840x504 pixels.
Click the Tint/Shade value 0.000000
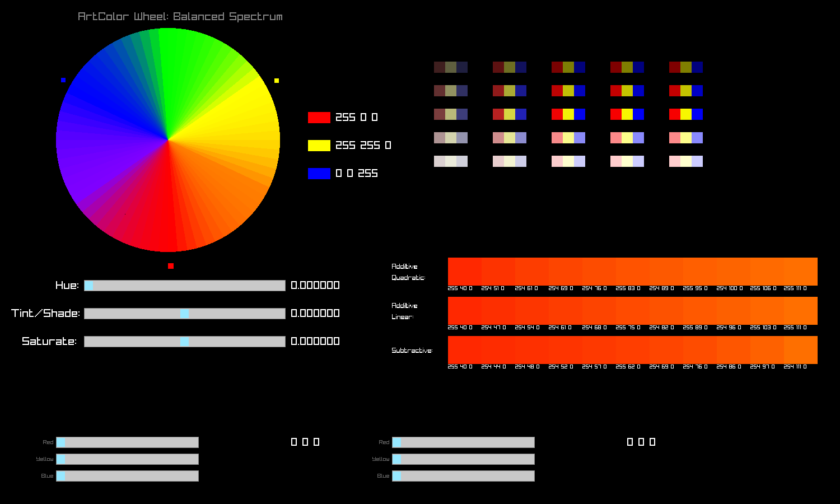point(315,314)
